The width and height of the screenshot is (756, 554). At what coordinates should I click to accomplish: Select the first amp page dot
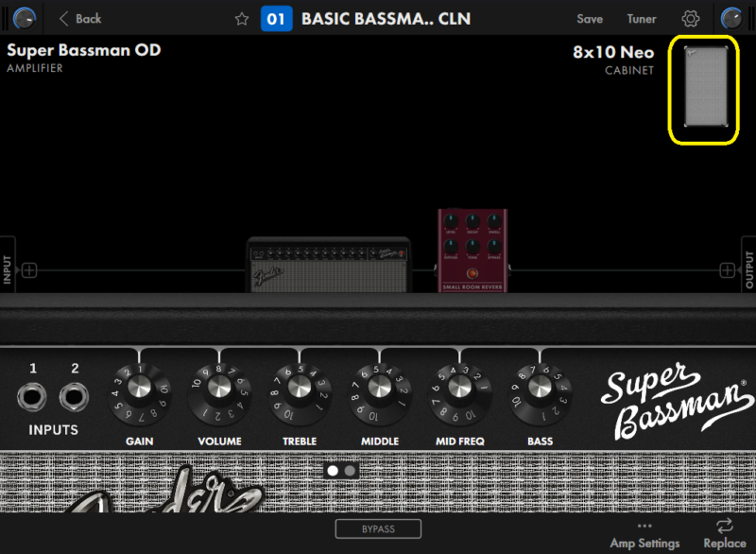coord(333,470)
